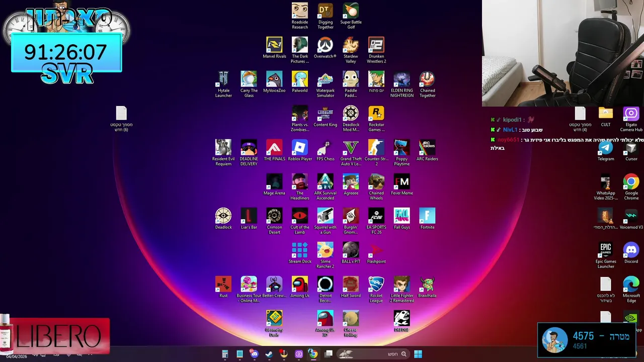Open the EA SPORTS FC 26 shortcut
This screenshot has width=644, height=362.
pos(376,221)
